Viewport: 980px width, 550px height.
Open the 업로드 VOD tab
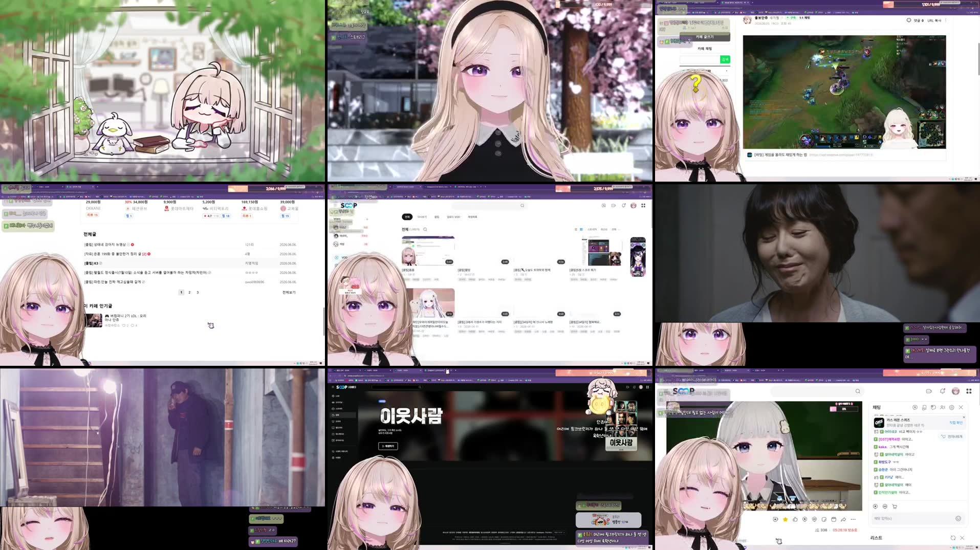[453, 217]
